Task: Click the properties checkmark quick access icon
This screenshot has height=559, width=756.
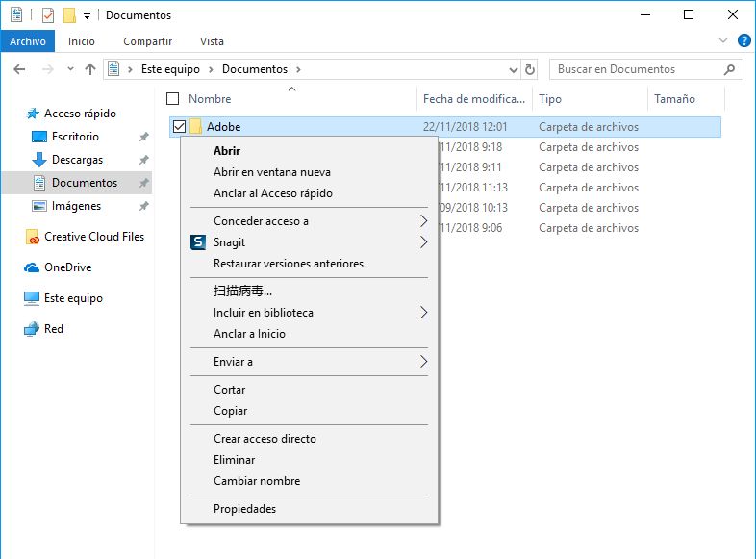Action: (48, 15)
